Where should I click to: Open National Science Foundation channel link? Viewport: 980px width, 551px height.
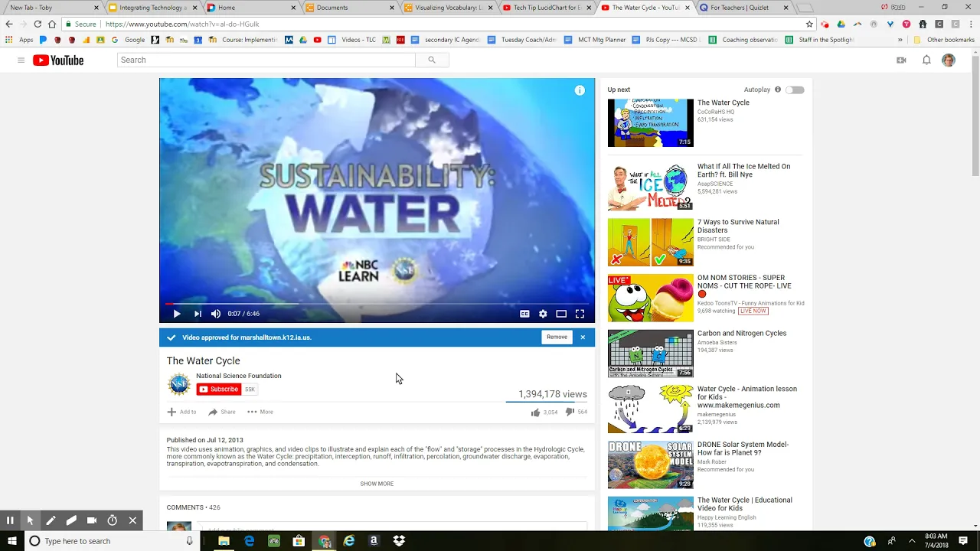pos(238,376)
